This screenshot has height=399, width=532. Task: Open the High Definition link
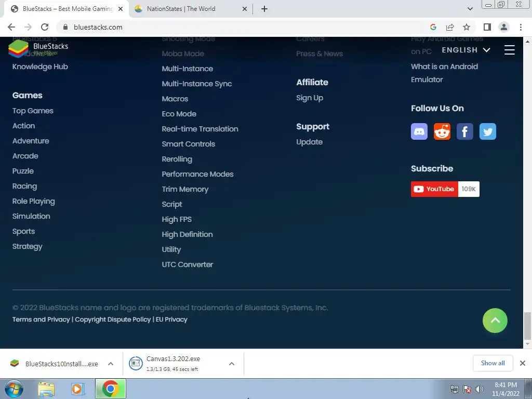click(x=187, y=234)
